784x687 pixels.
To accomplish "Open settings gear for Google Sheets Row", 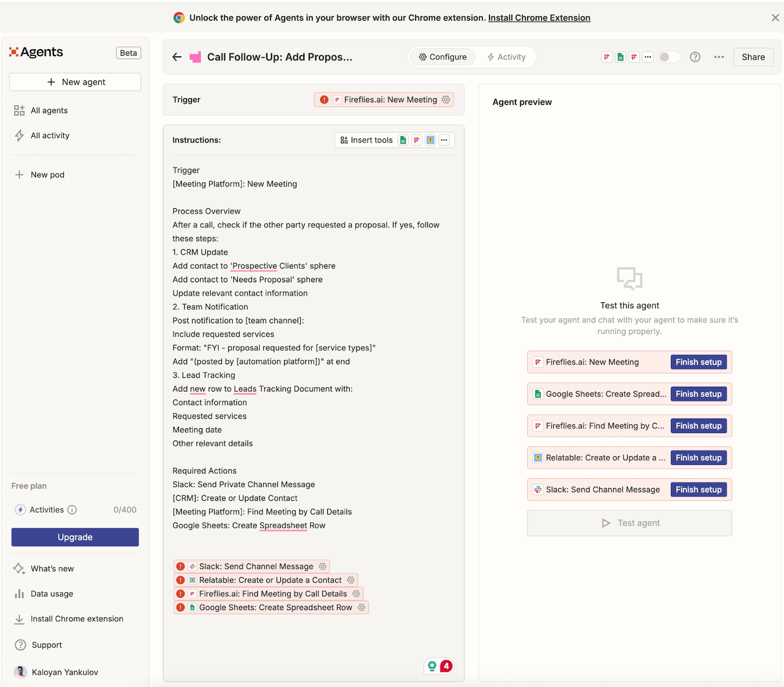I will [362, 608].
